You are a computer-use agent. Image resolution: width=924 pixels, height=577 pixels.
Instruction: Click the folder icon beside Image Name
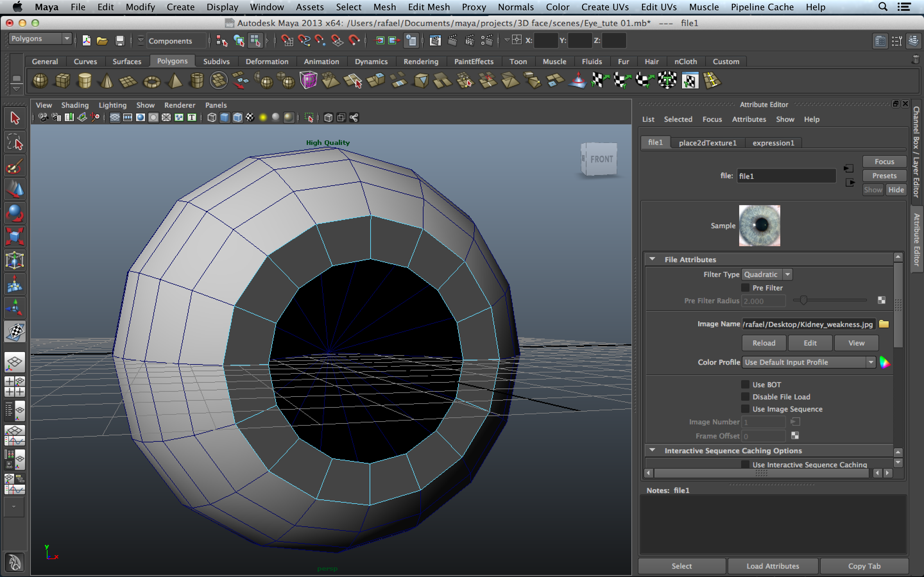tap(884, 324)
